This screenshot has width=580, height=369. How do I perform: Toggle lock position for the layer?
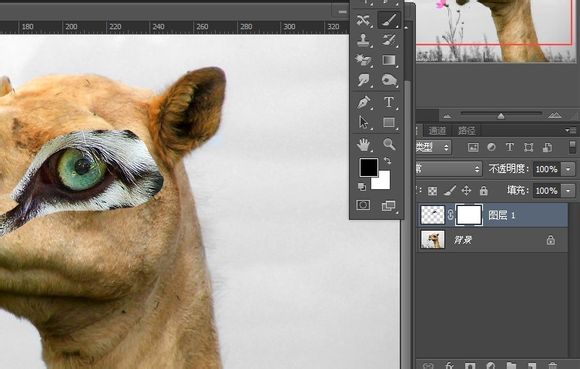point(466,191)
